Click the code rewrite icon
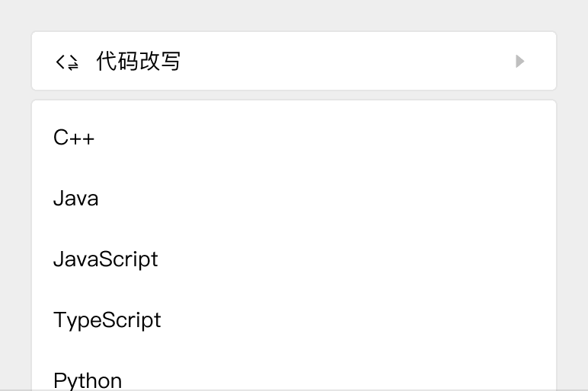This screenshot has height=391, width=588. (67, 62)
